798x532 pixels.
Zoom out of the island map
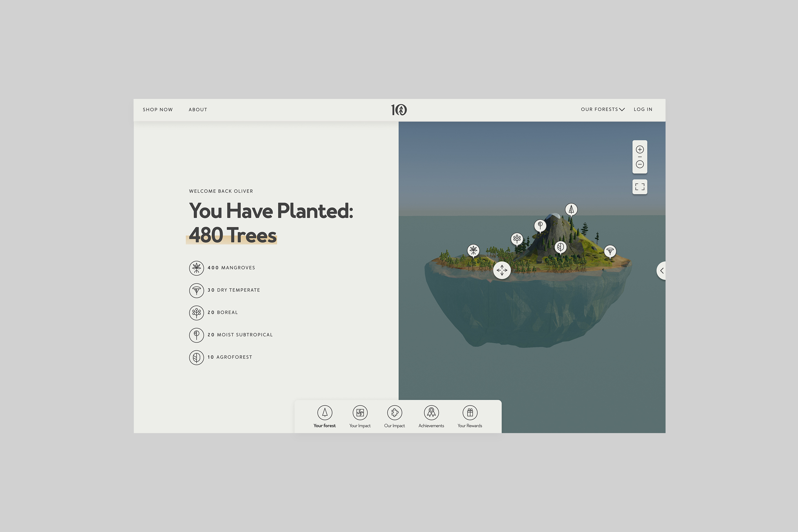point(640,165)
